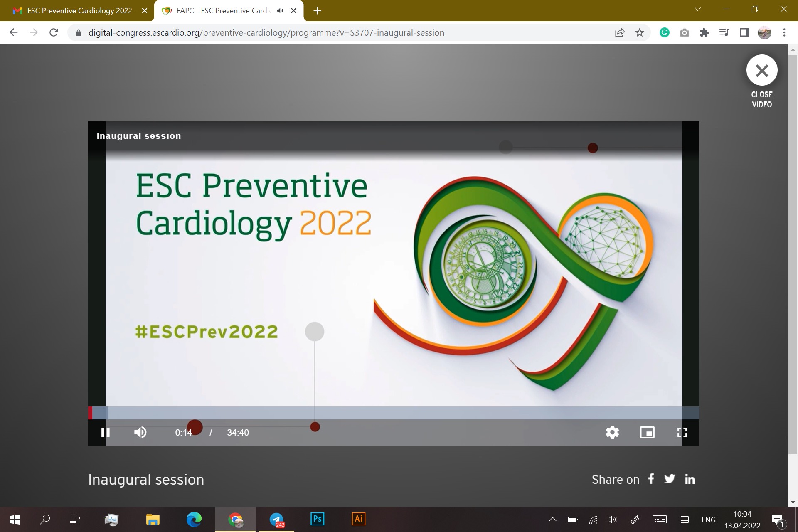Open media controls in toolbar
The height and width of the screenshot is (532, 798).
coord(724,32)
